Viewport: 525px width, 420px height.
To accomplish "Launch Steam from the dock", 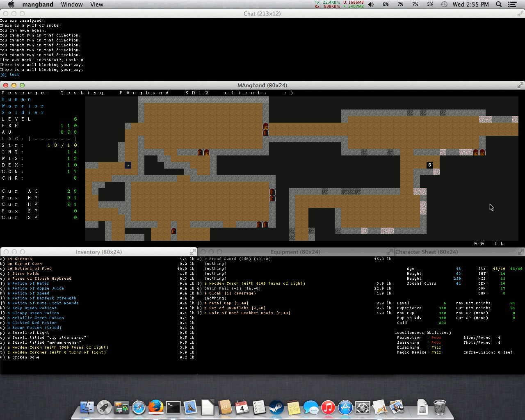I will coord(276,407).
